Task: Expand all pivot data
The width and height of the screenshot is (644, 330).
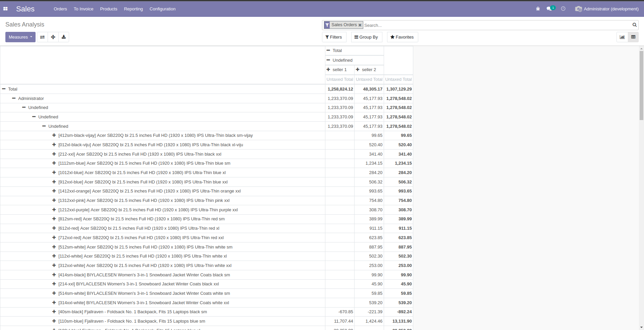Action: (53, 37)
